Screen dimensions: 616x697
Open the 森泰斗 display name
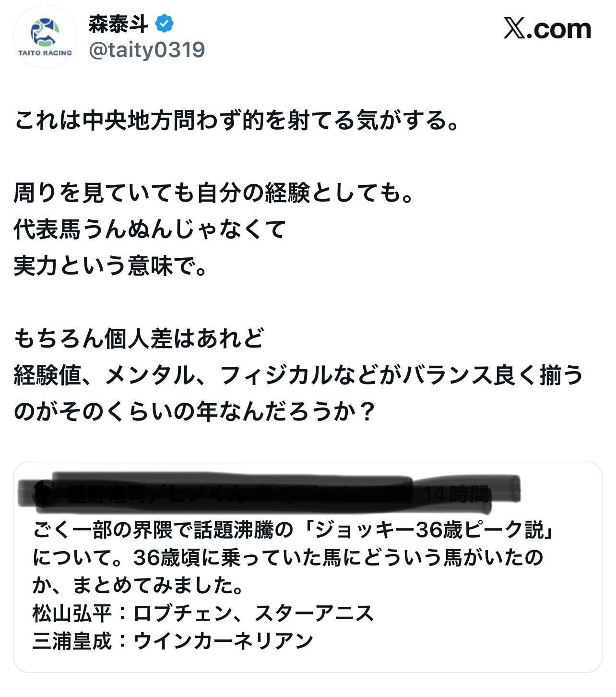click(118, 24)
